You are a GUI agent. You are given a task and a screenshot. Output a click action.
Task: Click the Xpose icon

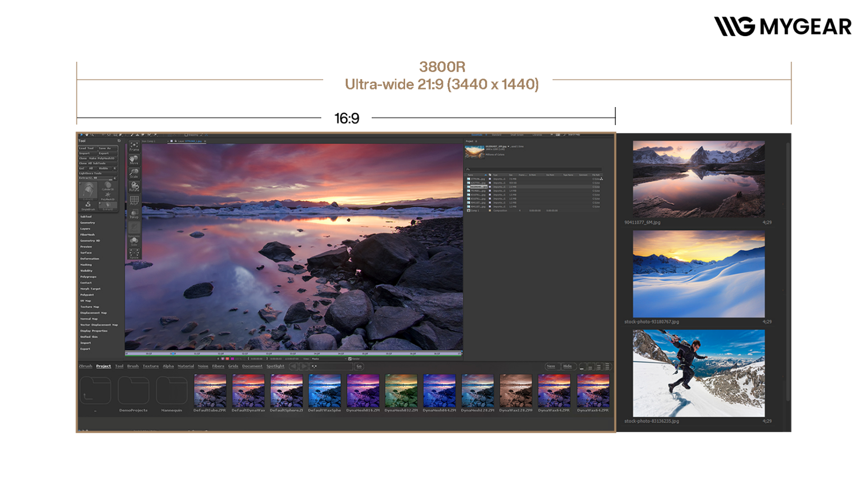point(134,254)
